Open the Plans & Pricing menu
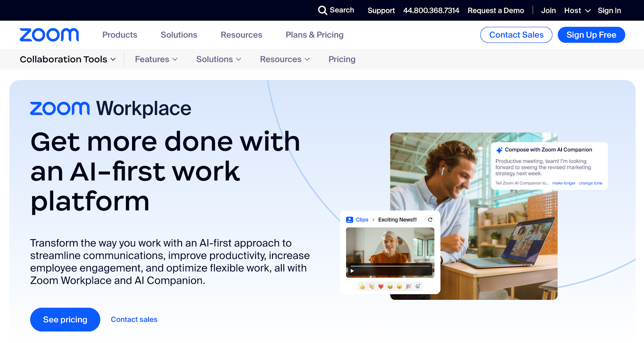The width and height of the screenshot is (644, 343). tap(314, 35)
